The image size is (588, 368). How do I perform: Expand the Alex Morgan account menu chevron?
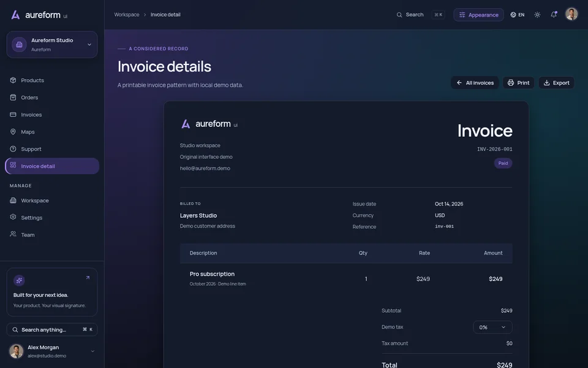point(92,351)
